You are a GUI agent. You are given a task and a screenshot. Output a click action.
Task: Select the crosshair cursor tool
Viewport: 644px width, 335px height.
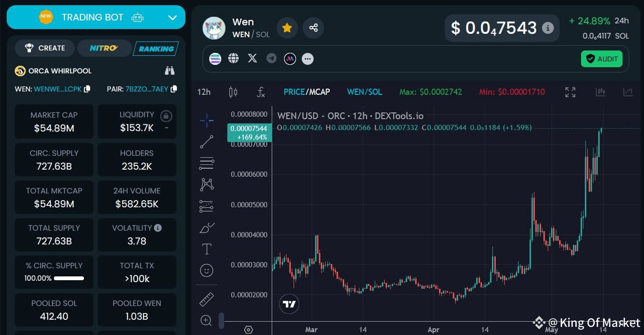point(206,121)
